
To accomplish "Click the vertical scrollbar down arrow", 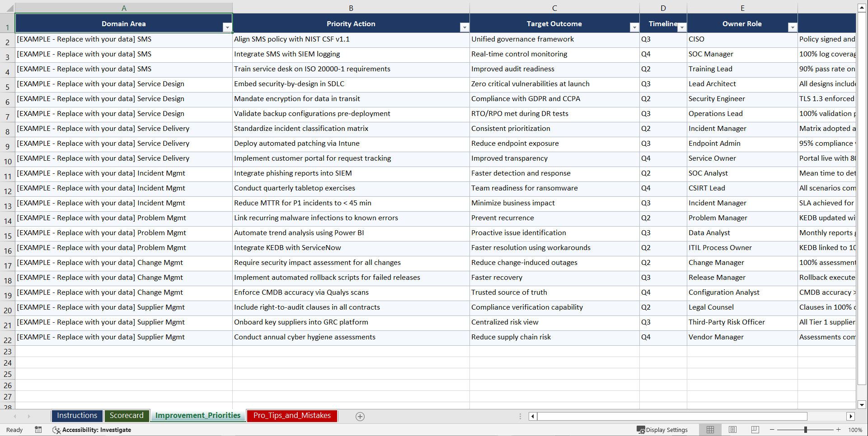I will click(862, 405).
